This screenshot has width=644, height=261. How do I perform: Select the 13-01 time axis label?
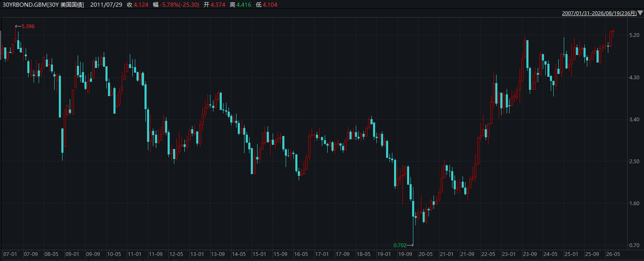pos(197,254)
